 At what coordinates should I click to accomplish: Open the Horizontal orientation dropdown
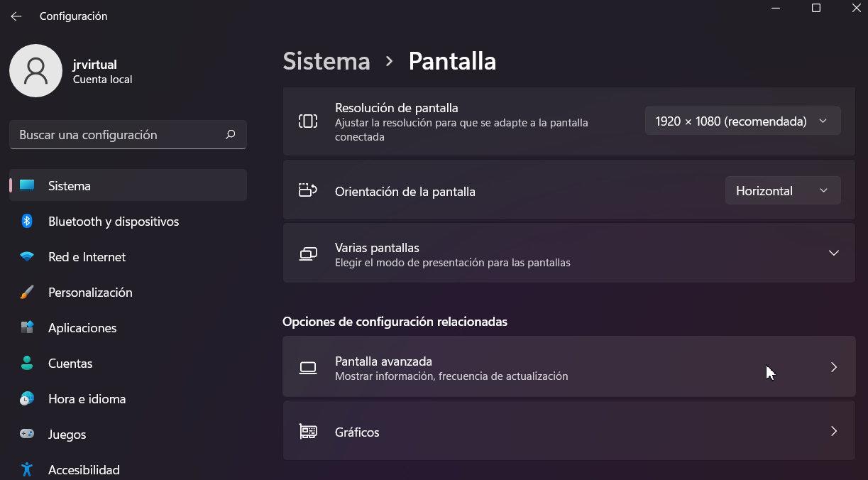tap(782, 190)
